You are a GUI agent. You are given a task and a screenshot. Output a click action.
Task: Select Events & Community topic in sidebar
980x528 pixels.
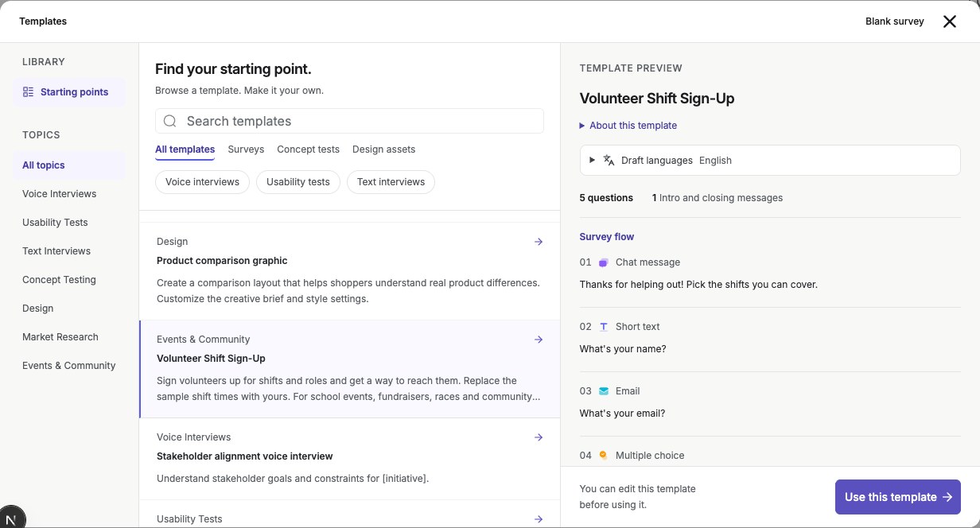point(69,366)
